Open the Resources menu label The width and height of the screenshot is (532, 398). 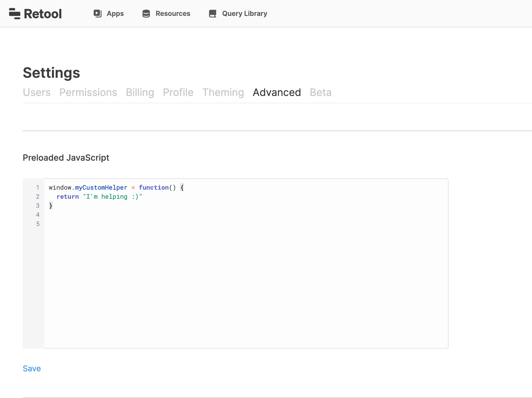click(x=173, y=13)
